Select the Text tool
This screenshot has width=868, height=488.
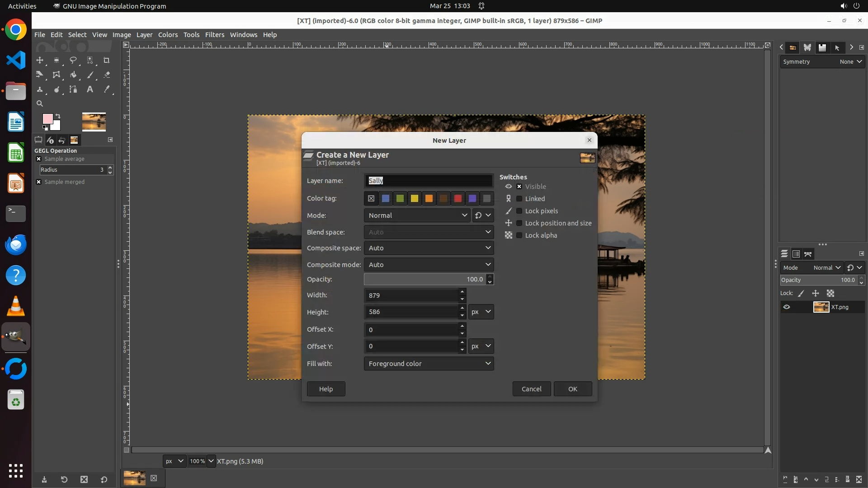(90, 89)
